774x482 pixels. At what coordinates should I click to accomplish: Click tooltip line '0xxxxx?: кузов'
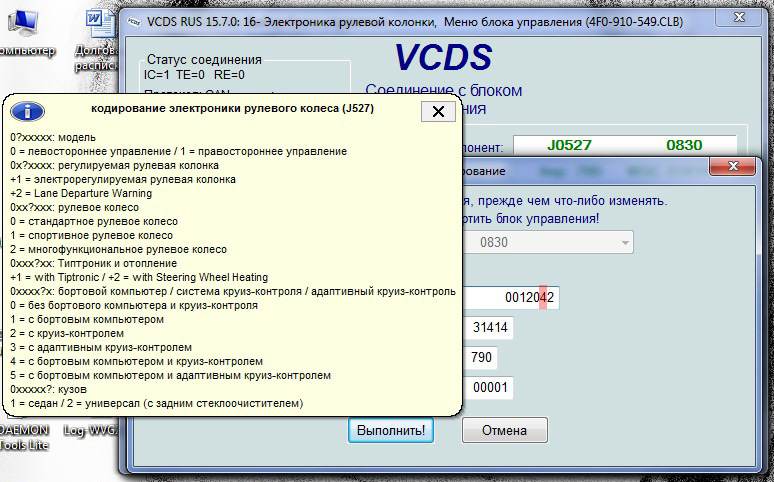tap(48, 389)
